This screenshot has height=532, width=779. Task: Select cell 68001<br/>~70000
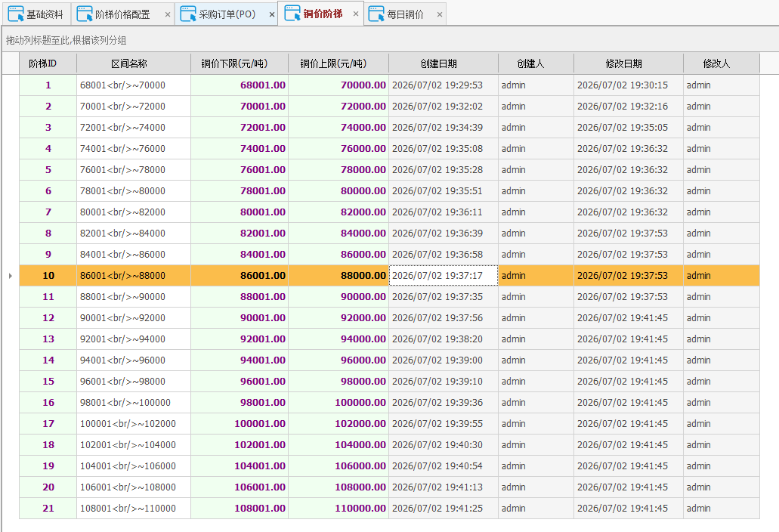coord(134,85)
